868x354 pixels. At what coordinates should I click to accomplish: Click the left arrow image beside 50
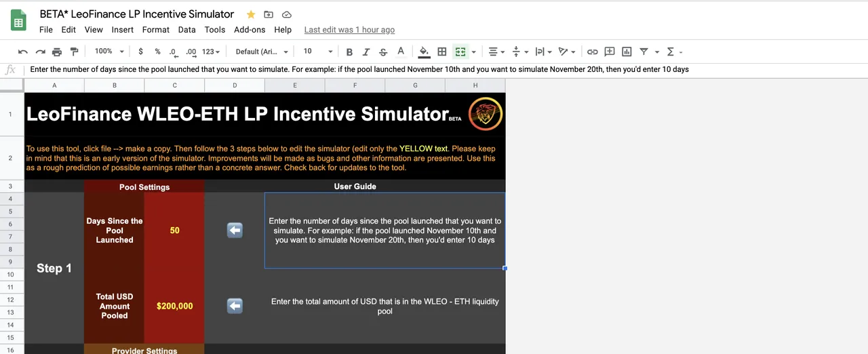235,231
